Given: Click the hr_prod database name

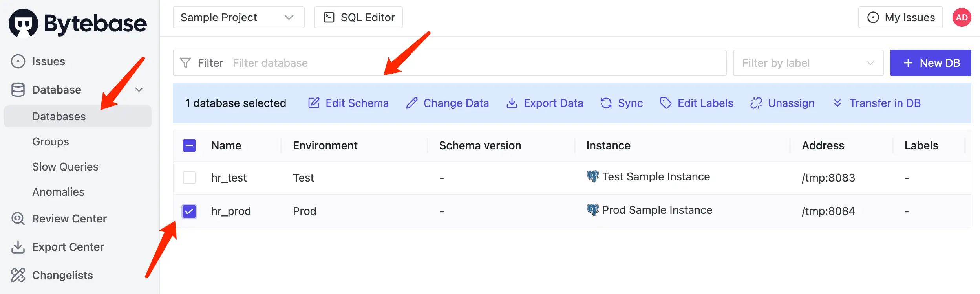Looking at the screenshot, I should tap(231, 211).
